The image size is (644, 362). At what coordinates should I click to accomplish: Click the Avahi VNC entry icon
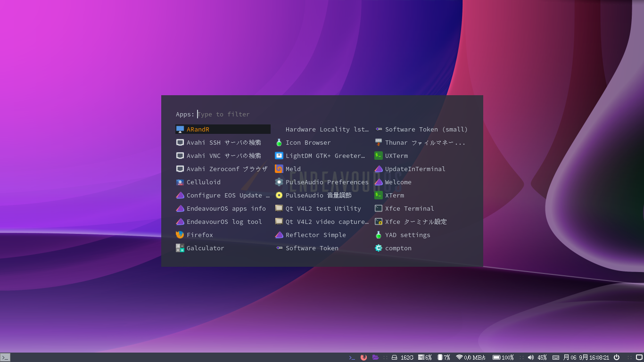coord(180,156)
